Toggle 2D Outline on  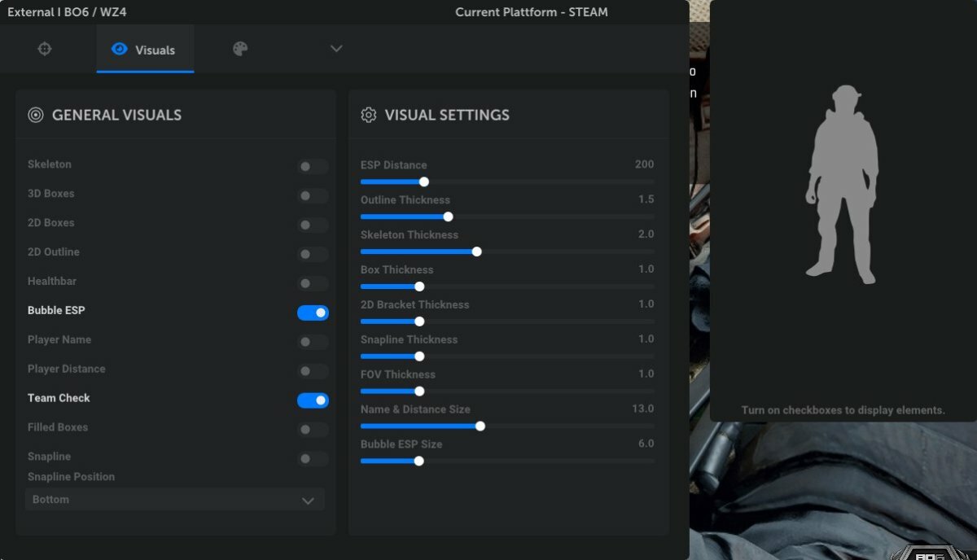pos(313,255)
